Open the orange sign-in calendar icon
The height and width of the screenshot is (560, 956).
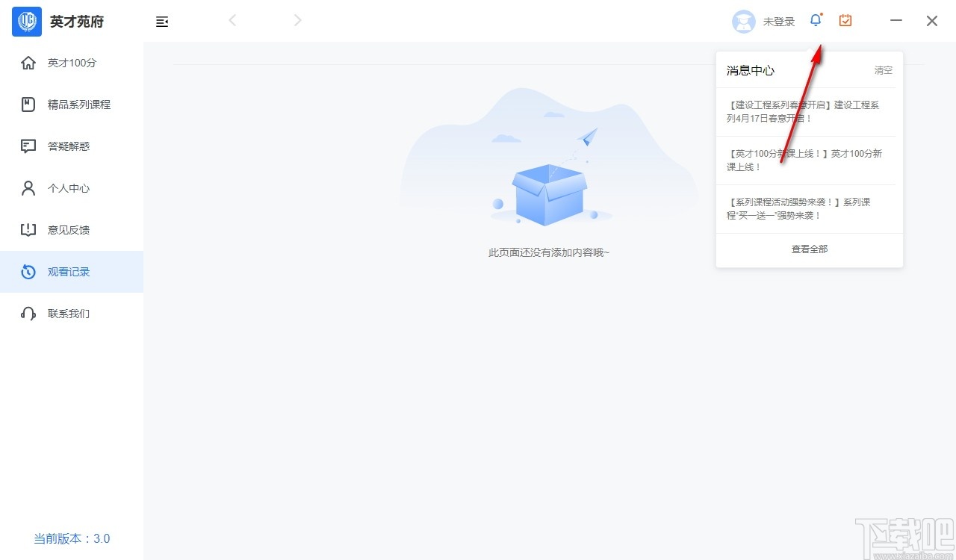pos(845,20)
